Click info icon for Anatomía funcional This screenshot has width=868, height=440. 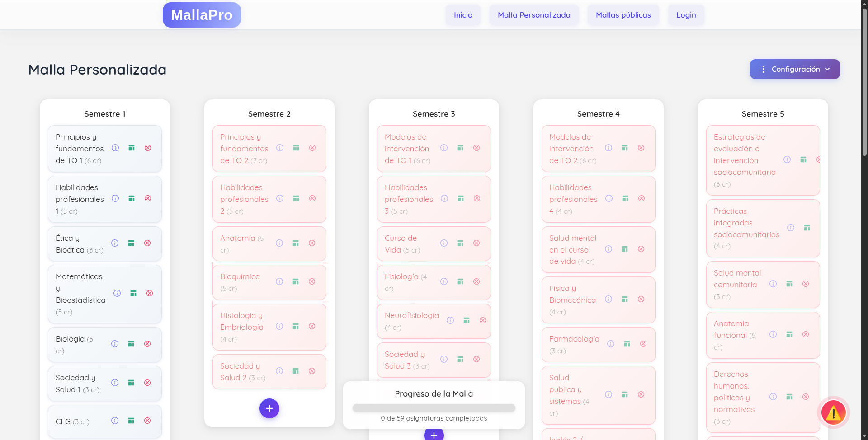(x=773, y=334)
